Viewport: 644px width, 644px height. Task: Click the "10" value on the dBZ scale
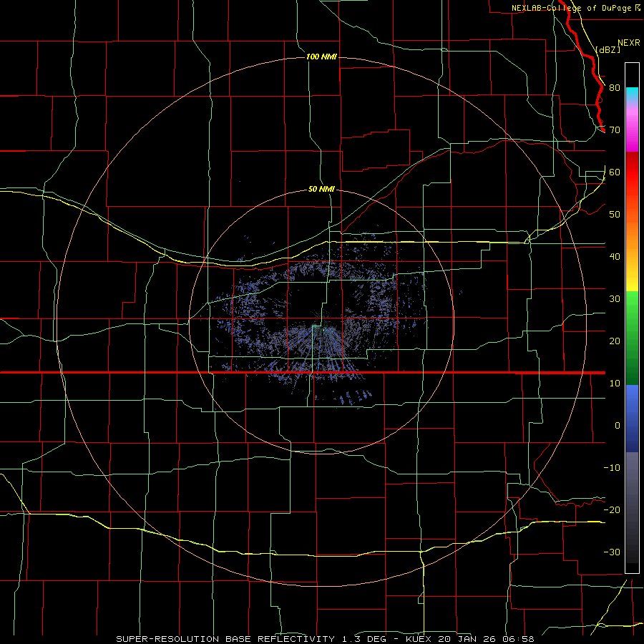(x=615, y=384)
